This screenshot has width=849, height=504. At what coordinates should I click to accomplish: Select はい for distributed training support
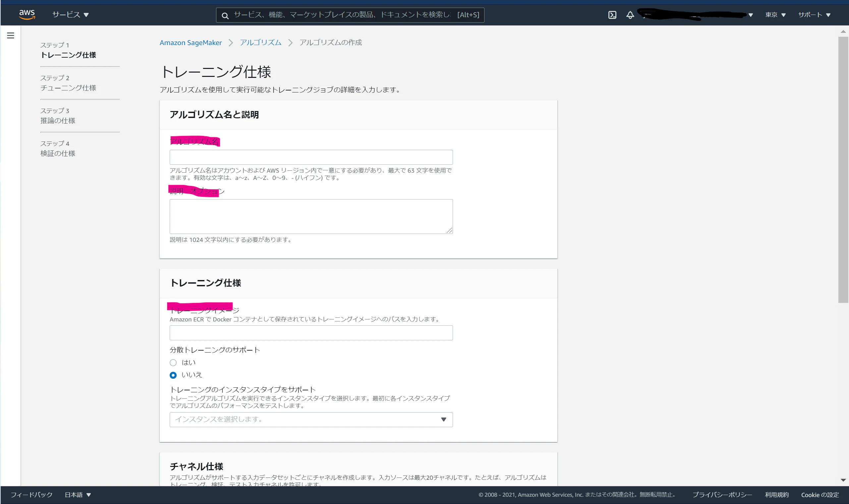point(173,363)
